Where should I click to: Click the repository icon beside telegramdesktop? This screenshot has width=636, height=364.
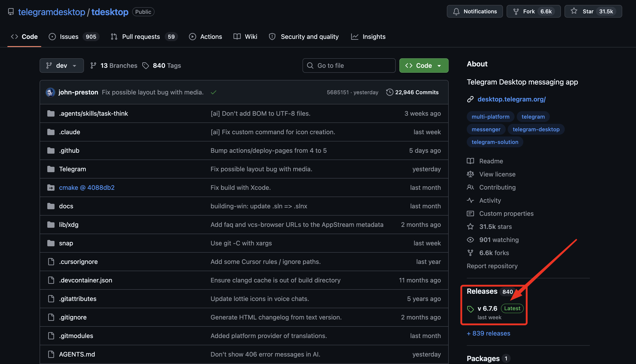pyautogui.click(x=11, y=12)
